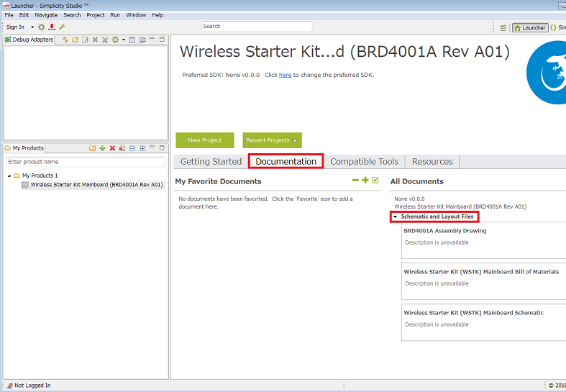Click the New Project button
The height and width of the screenshot is (392, 566).
click(205, 140)
